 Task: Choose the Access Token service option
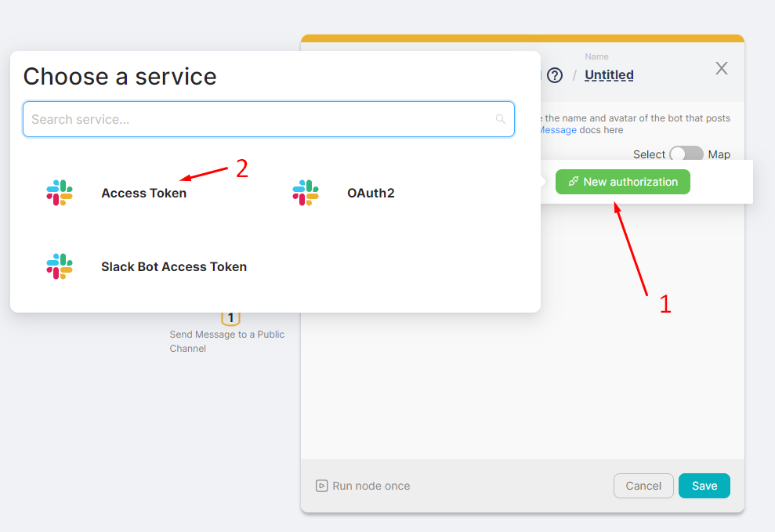(143, 192)
